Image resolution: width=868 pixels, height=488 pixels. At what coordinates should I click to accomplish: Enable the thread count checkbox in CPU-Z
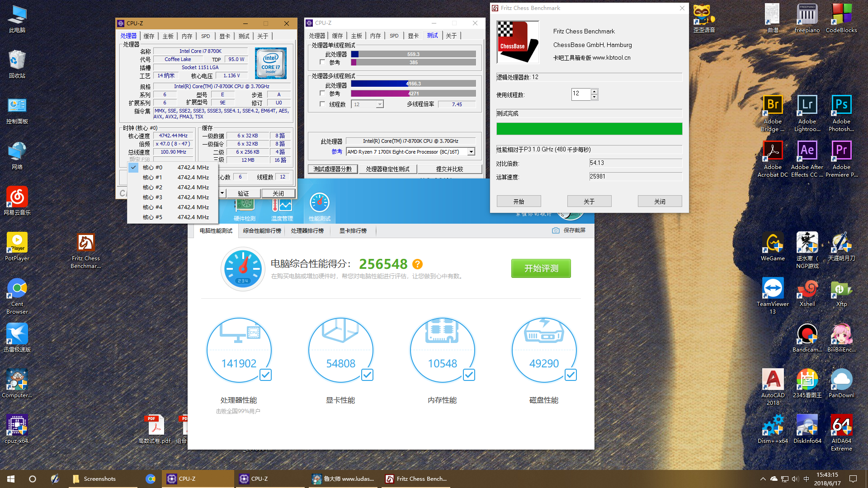click(322, 104)
